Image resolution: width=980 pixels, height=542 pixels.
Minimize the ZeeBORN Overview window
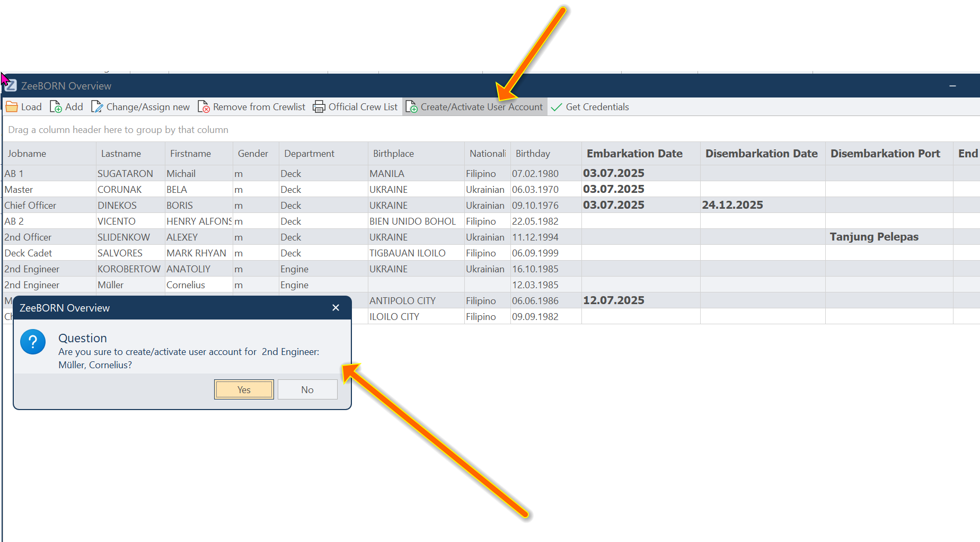[x=952, y=85]
